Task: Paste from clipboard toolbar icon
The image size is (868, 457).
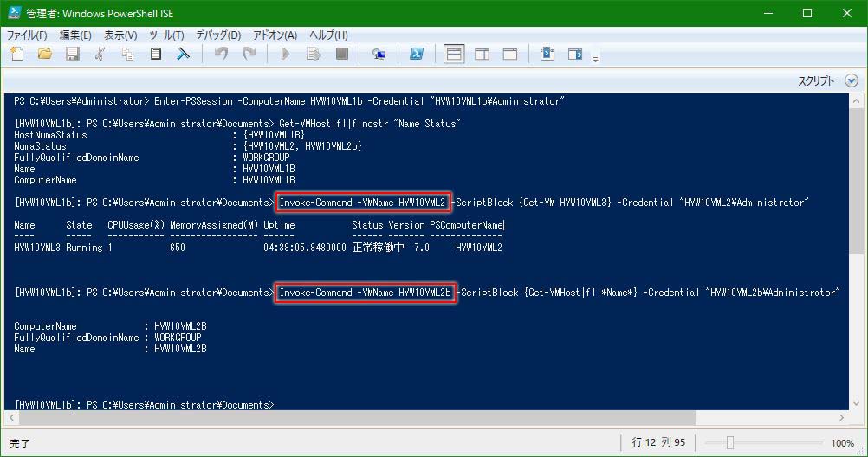Action: coord(156,55)
